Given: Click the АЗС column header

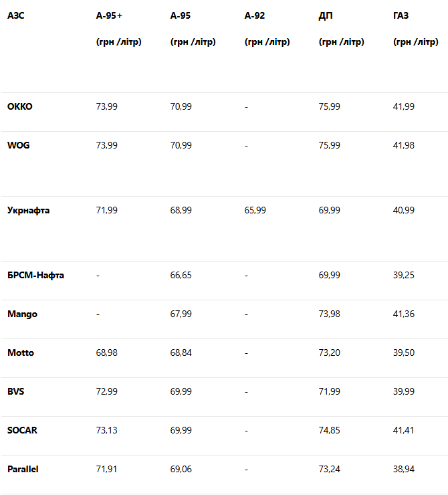Looking at the screenshot, I should (x=15, y=15).
